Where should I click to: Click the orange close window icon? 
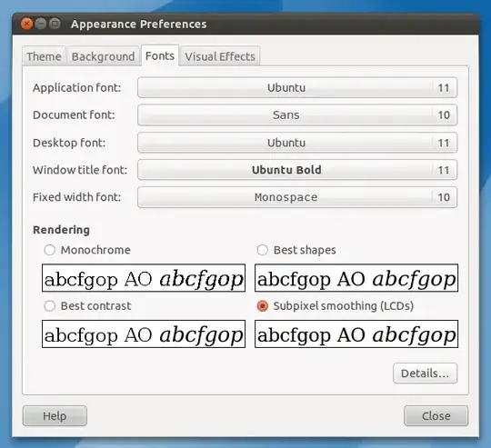pos(27,24)
